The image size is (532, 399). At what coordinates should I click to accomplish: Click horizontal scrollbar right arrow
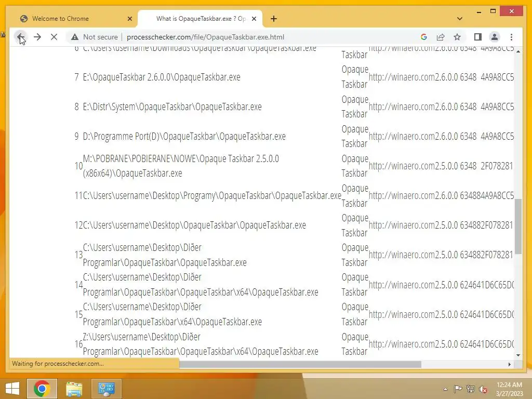(x=509, y=364)
